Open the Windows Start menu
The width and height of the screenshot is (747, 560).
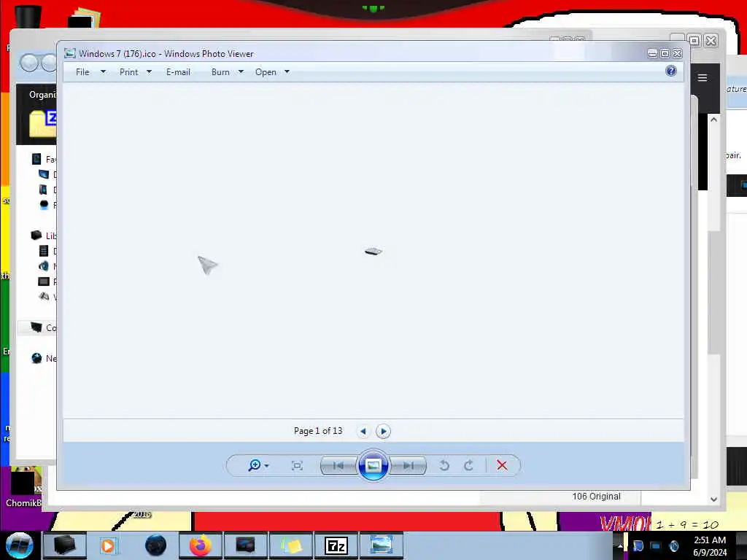[19, 545]
